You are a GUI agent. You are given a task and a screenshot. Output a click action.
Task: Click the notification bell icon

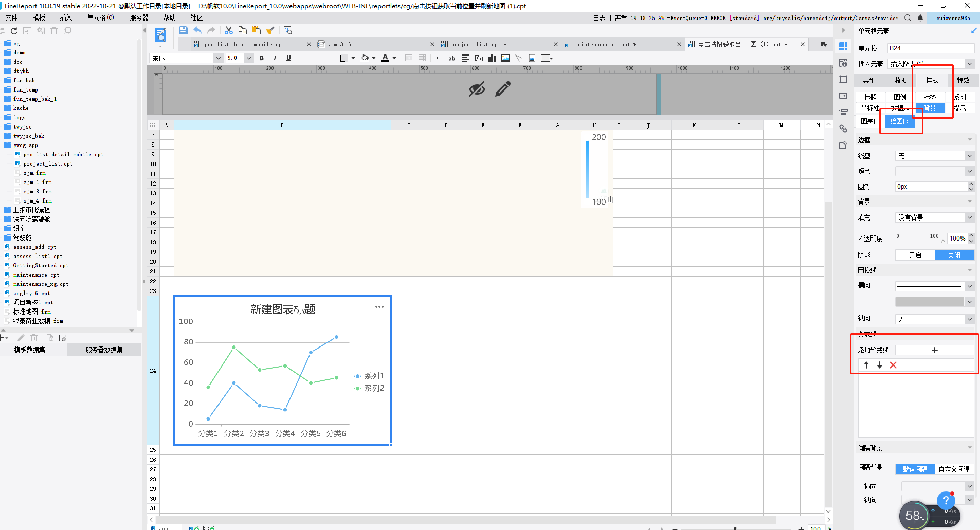920,18
